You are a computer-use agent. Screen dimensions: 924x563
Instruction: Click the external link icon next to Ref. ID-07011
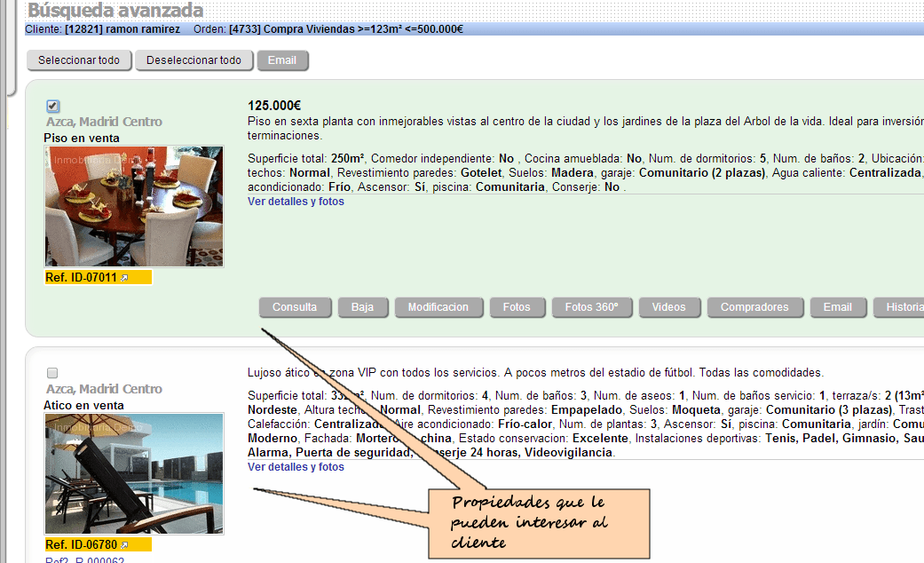pos(124,278)
